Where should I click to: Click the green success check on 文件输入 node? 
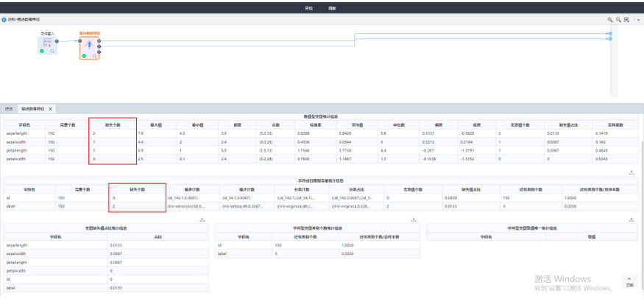(x=42, y=52)
